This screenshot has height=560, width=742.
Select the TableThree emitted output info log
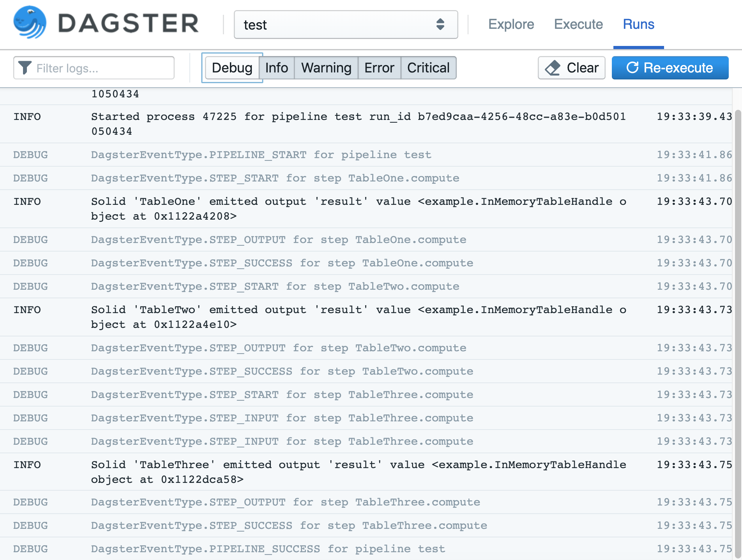tap(351, 472)
